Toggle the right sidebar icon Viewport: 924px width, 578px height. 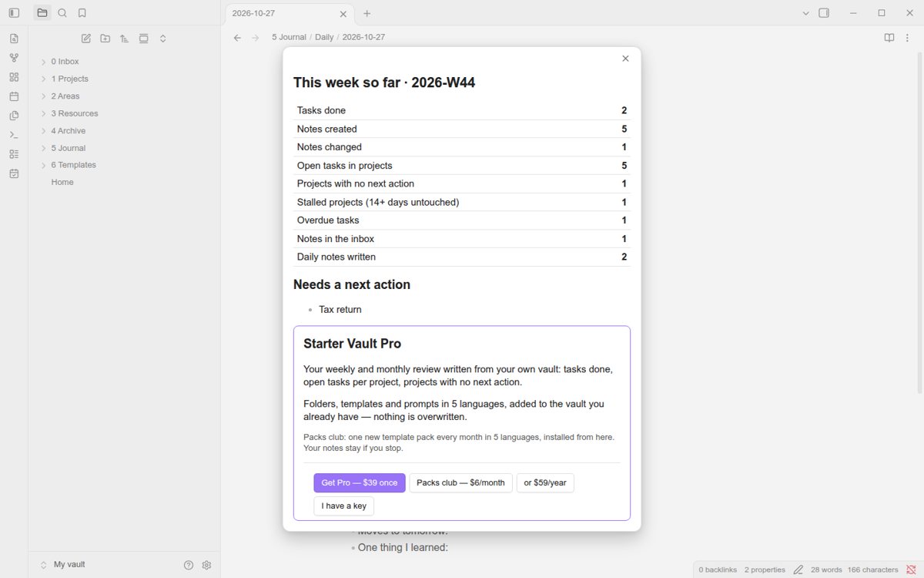[824, 13]
